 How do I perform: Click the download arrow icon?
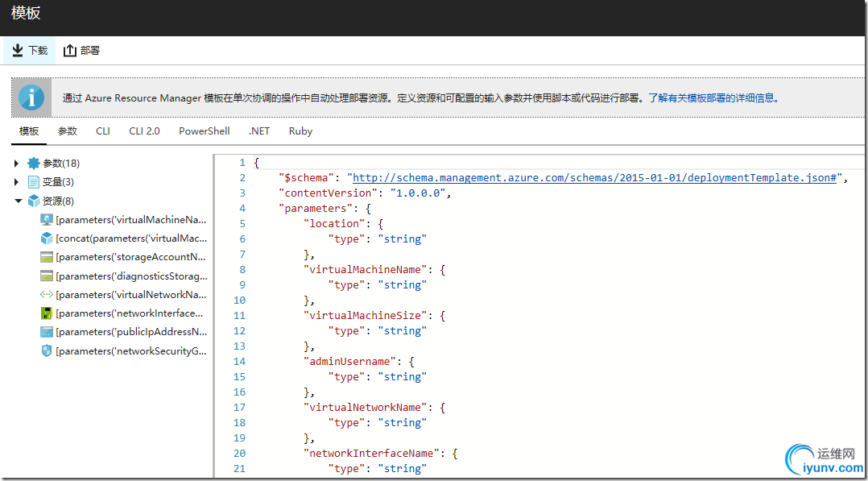click(x=17, y=51)
